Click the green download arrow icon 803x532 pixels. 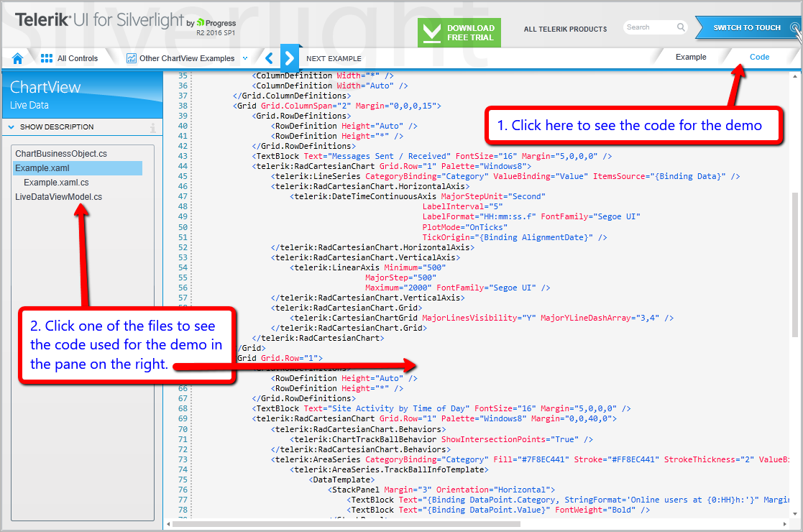431,33
